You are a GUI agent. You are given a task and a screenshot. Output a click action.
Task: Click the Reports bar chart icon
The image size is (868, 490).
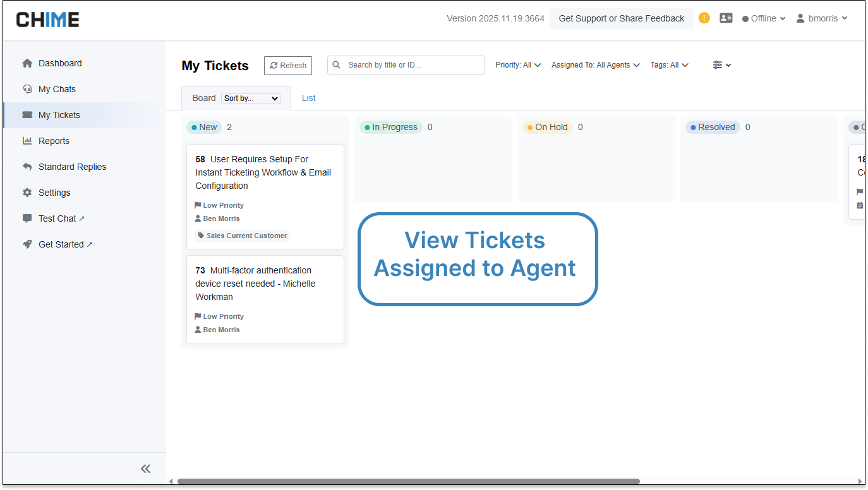27,141
